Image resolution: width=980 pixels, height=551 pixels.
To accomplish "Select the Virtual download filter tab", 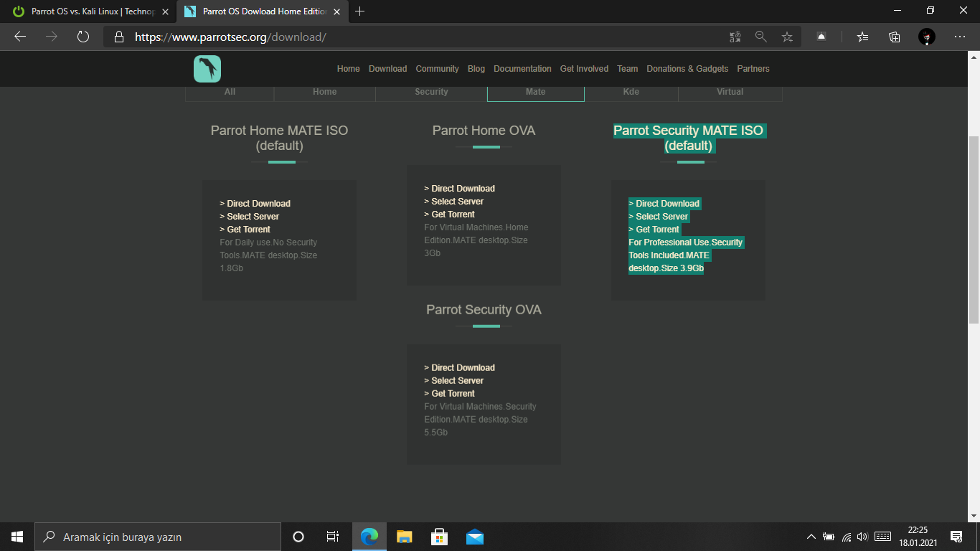I will point(730,92).
